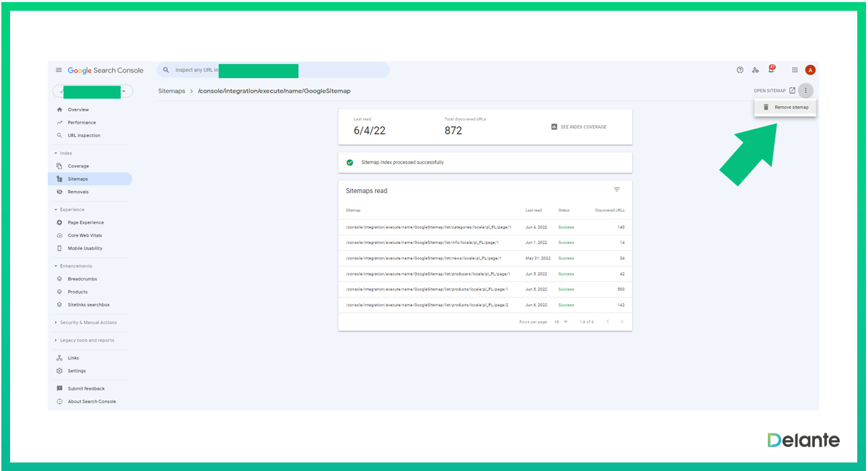Click the Sitemaps breadcrumb link
Image resolution: width=868 pixels, height=471 pixels.
(171, 91)
